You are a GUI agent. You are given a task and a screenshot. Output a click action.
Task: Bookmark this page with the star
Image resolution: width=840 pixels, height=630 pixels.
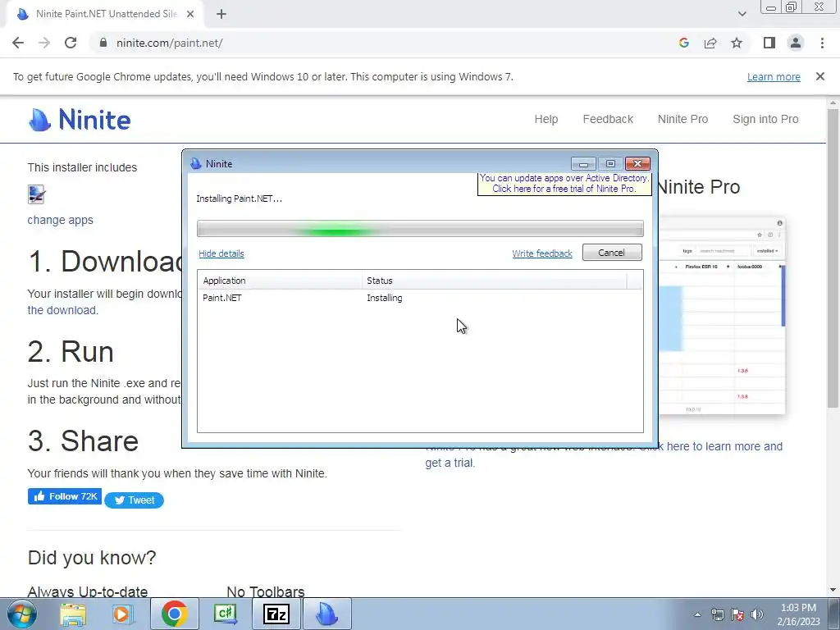(737, 43)
